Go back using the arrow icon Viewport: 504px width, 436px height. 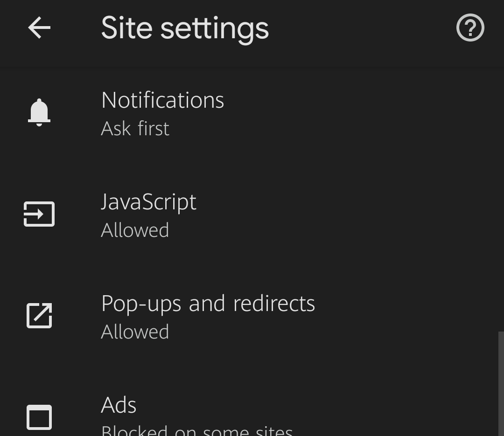tap(39, 28)
